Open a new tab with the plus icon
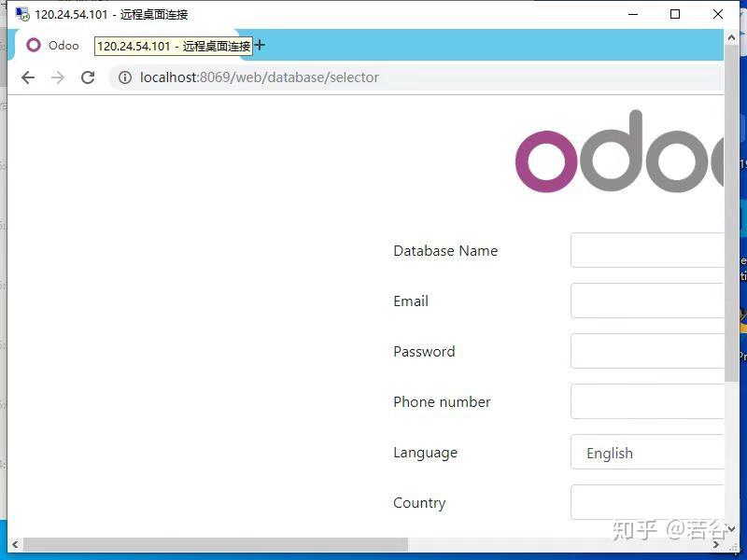Image resolution: width=747 pixels, height=560 pixels. pos(259,44)
